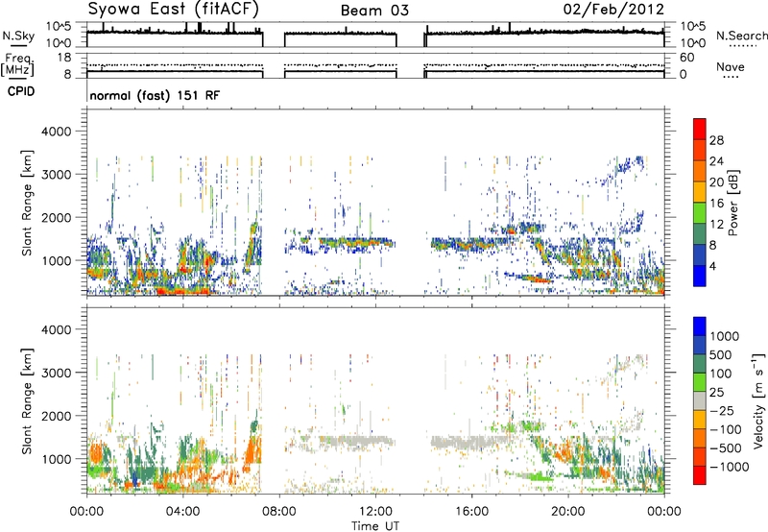
Task: Click the '500' label on Velocity colorbar
Action: [x=721, y=355]
